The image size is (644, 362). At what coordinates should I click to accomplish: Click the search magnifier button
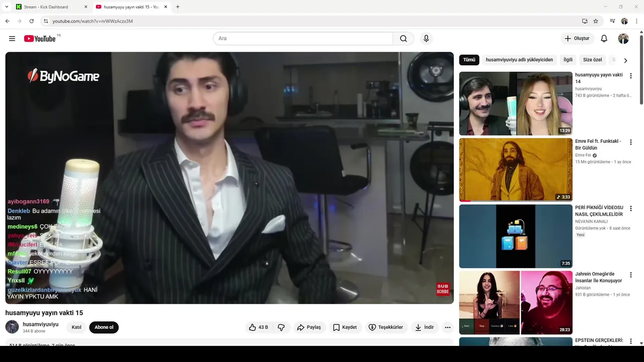[x=404, y=39]
